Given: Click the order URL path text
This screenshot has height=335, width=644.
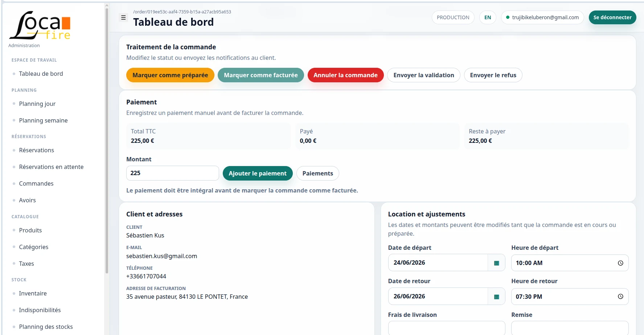Looking at the screenshot, I should [182, 12].
